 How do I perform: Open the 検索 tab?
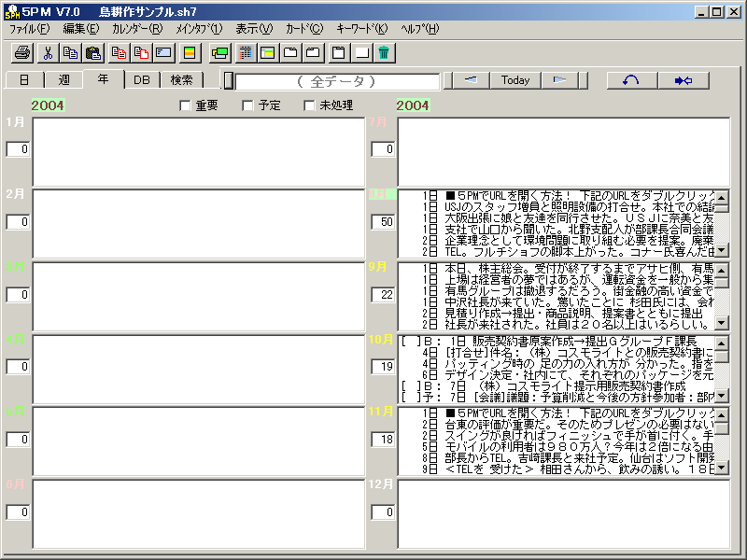point(181,80)
